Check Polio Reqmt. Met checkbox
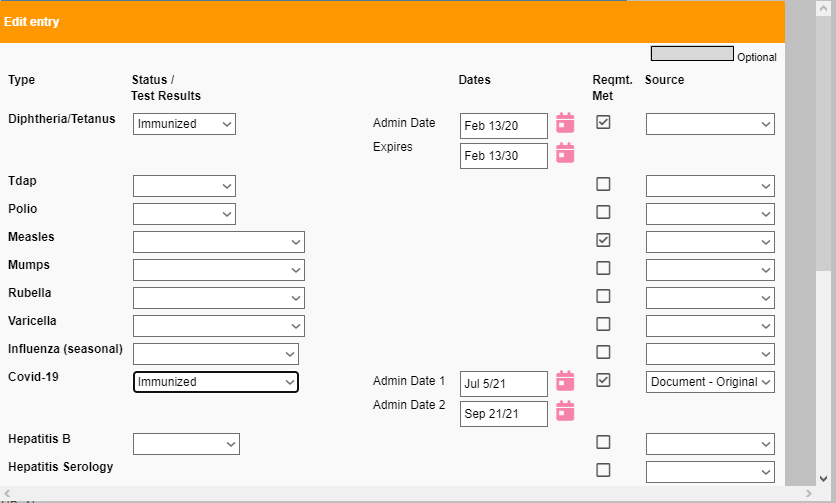 [x=603, y=212]
